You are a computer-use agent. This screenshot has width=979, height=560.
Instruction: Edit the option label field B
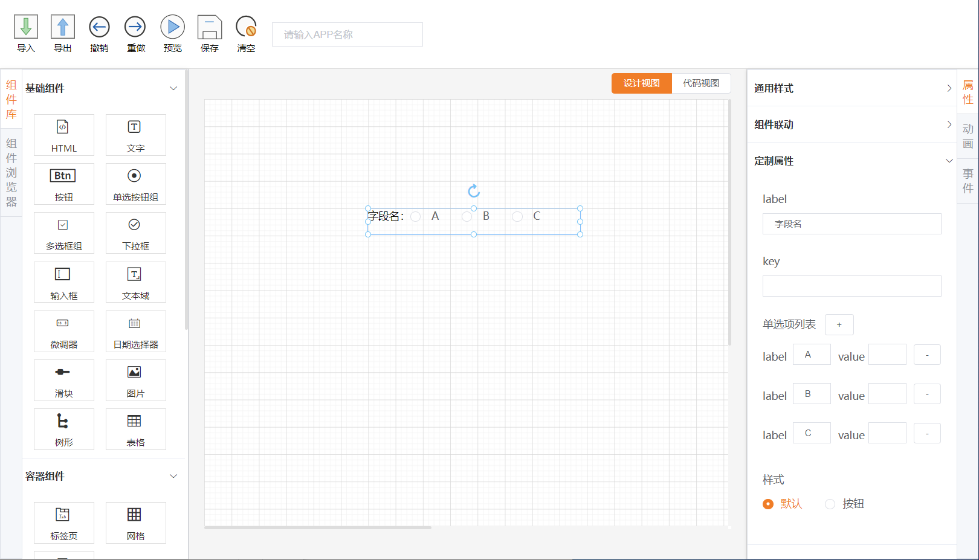812,394
